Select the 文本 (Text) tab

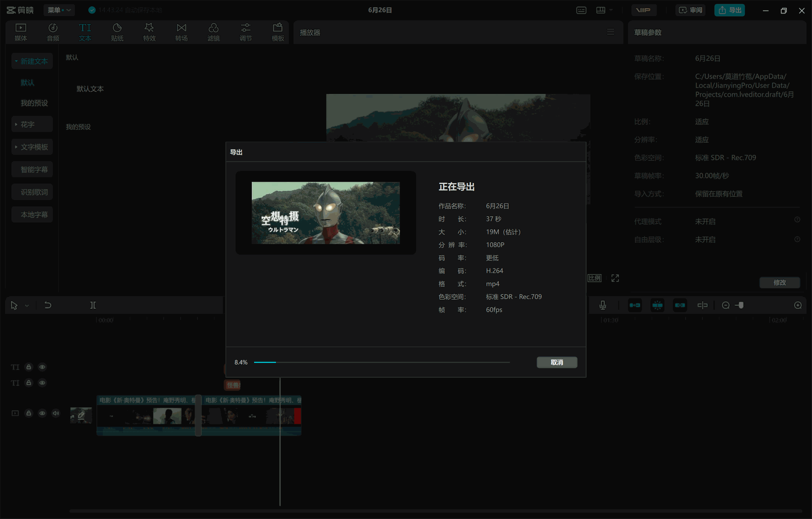(85, 32)
